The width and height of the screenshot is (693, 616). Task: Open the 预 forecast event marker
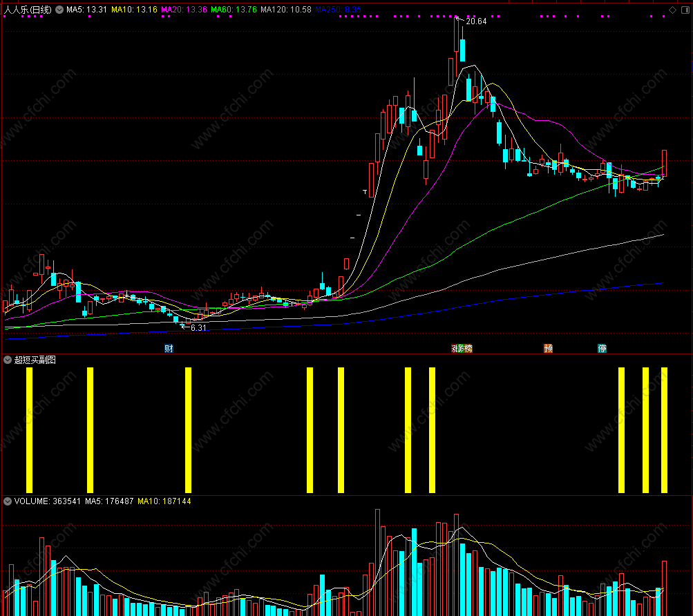[x=548, y=348]
